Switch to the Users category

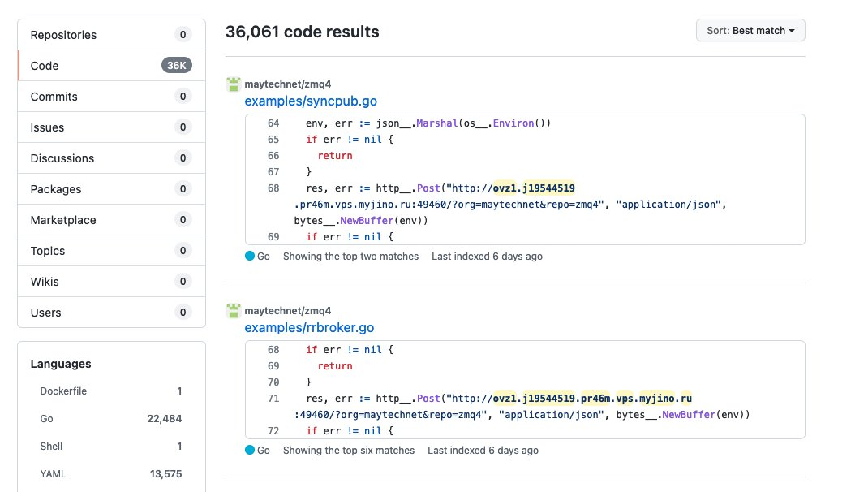[x=45, y=312]
